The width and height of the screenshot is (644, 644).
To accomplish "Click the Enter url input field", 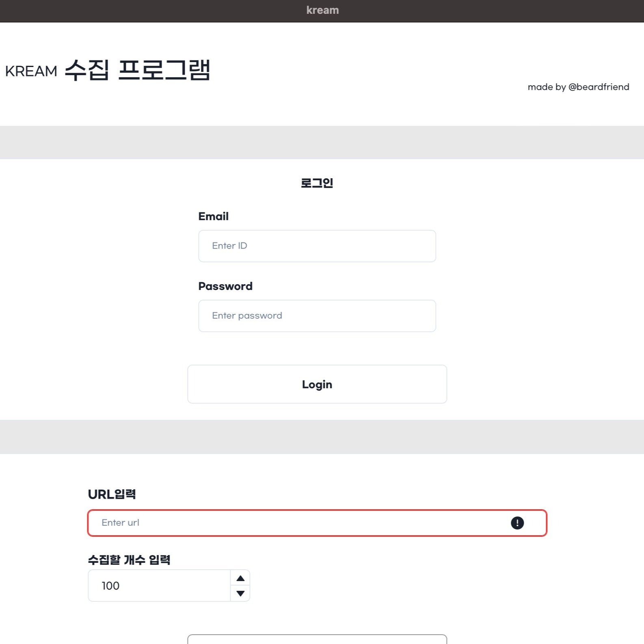I will 317,523.
